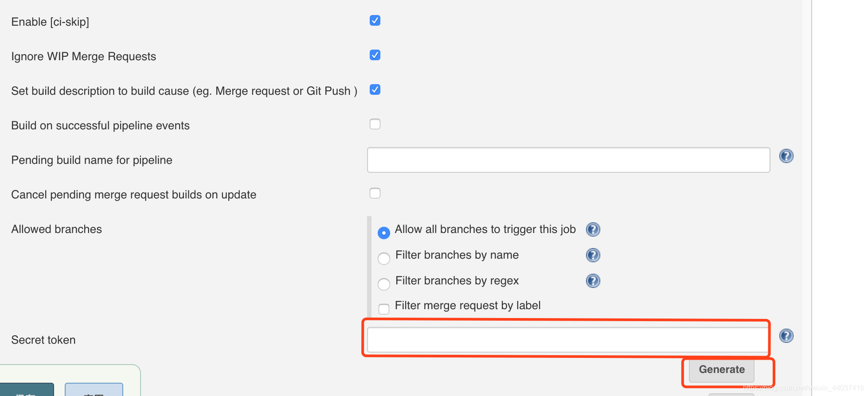Image resolution: width=868 pixels, height=396 pixels.
Task: Uncheck Ignore WIP Merge Requests
Action: tap(375, 55)
